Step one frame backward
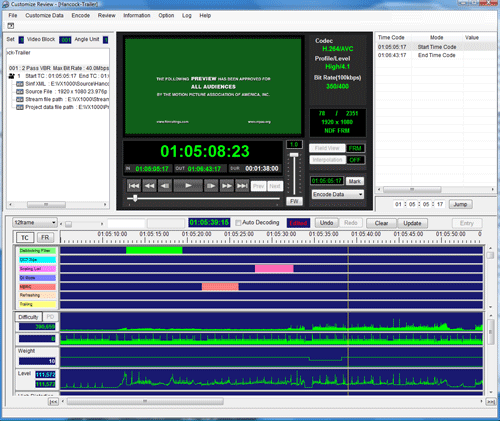 point(165,186)
